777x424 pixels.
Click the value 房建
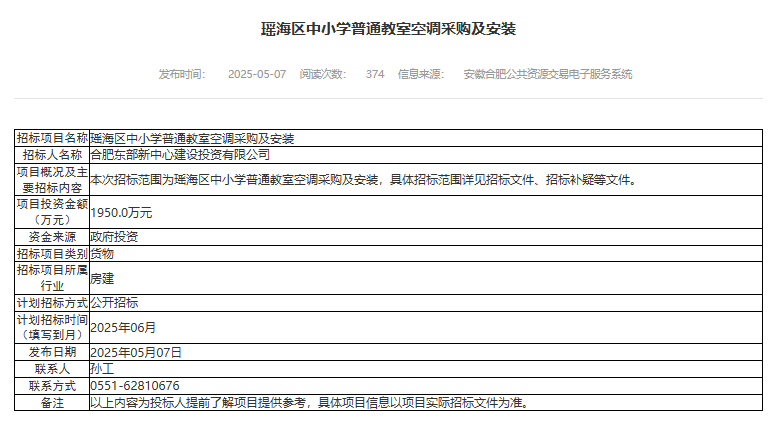[102, 278]
